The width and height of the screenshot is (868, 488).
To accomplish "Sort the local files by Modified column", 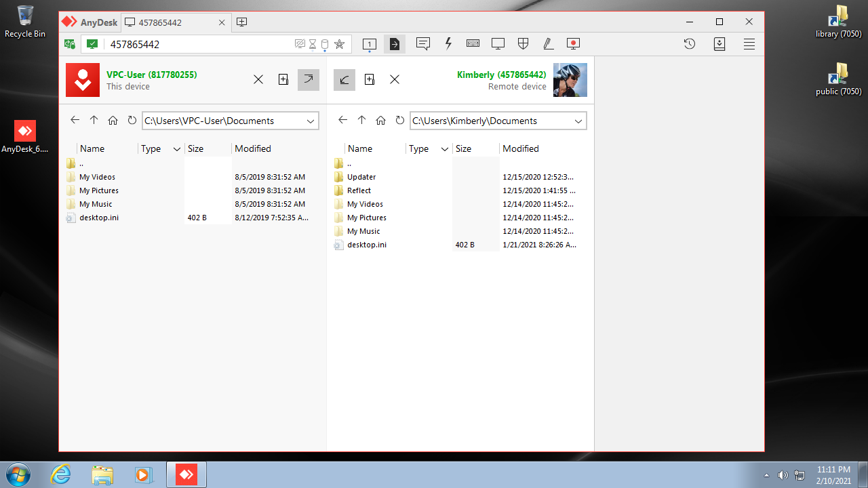I will [x=253, y=149].
